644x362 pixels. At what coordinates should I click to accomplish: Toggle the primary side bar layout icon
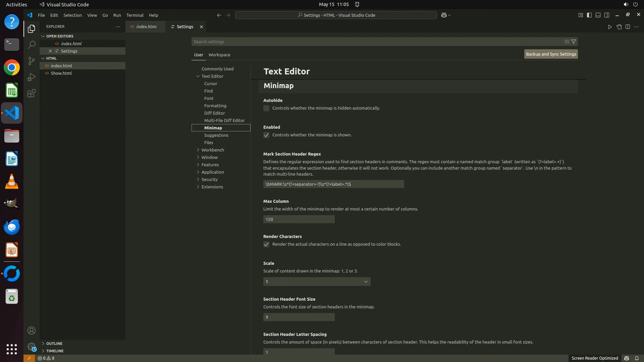(x=589, y=15)
